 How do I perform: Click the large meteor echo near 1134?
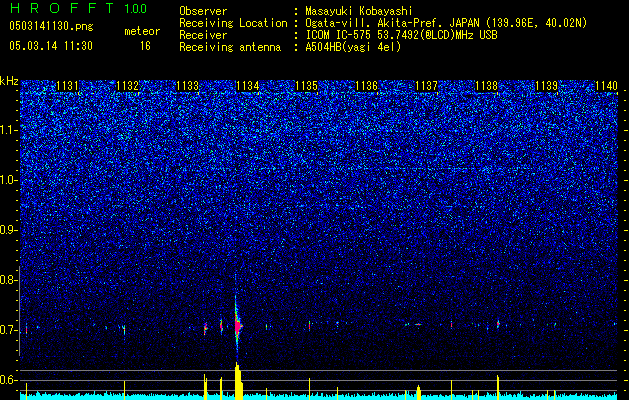[x=237, y=326]
